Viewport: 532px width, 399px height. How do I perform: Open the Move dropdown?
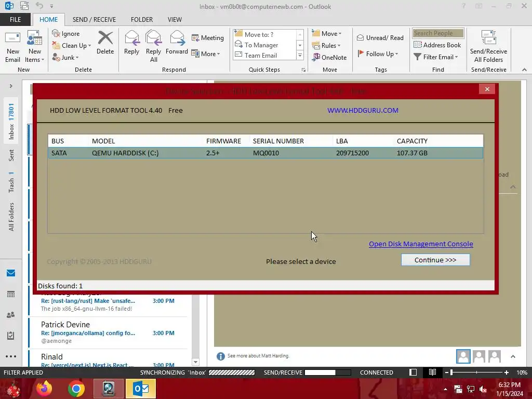click(x=327, y=34)
